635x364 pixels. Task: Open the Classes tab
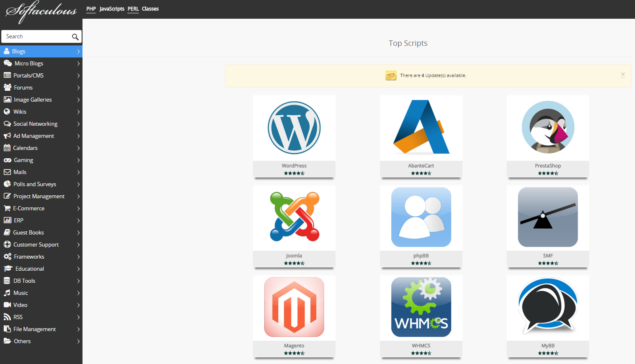[150, 9]
